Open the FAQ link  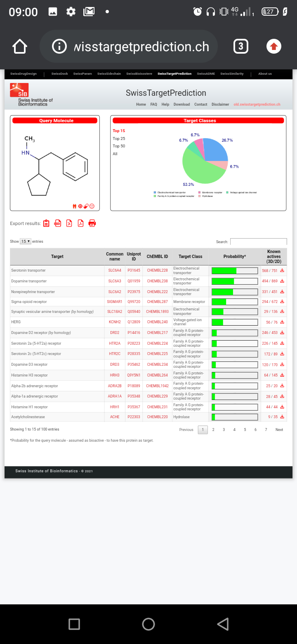coord(154,104)
